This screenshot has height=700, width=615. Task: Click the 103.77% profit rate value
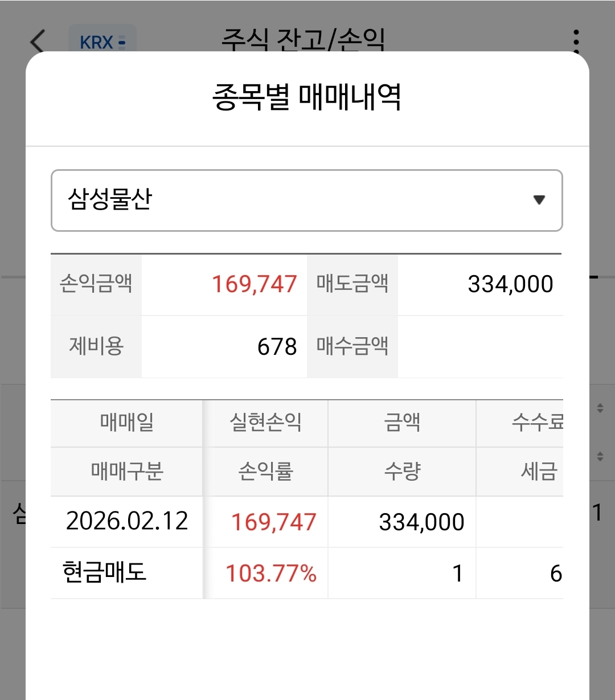pos(271,573)
